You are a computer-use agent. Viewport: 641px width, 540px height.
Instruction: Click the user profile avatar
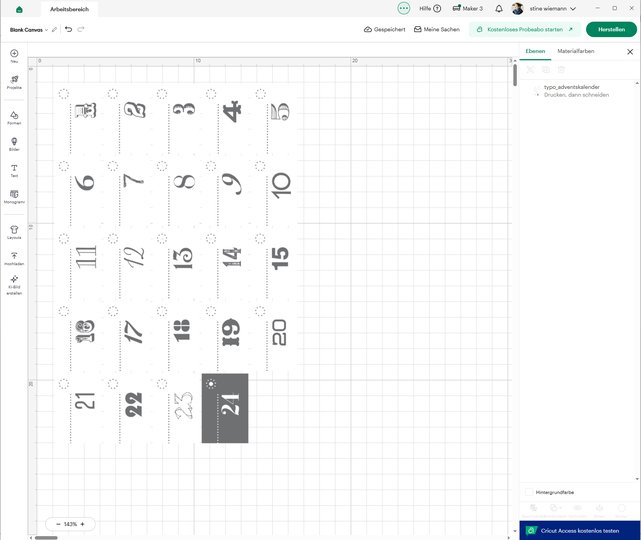[518, 9]
